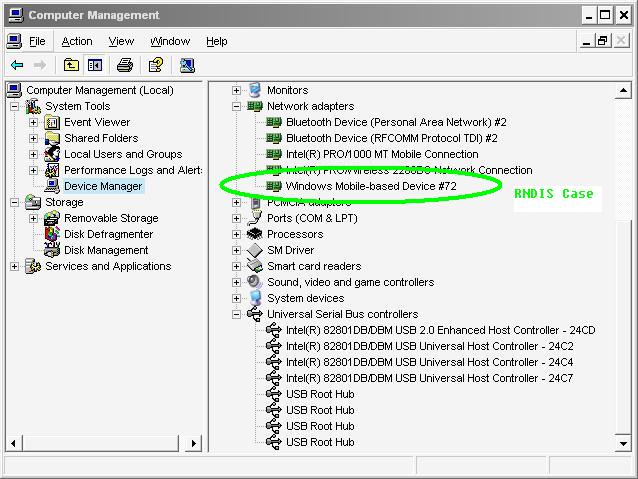
Task: Click the Shared Folders icon
Action: [52, 138]
